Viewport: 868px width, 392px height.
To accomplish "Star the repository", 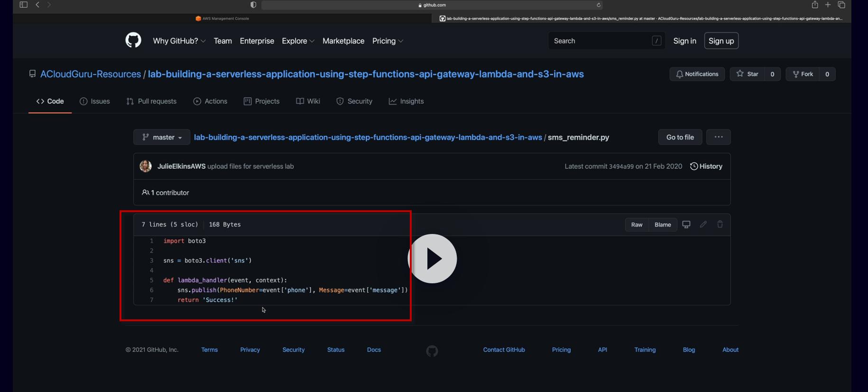I will tap(748, 74).
